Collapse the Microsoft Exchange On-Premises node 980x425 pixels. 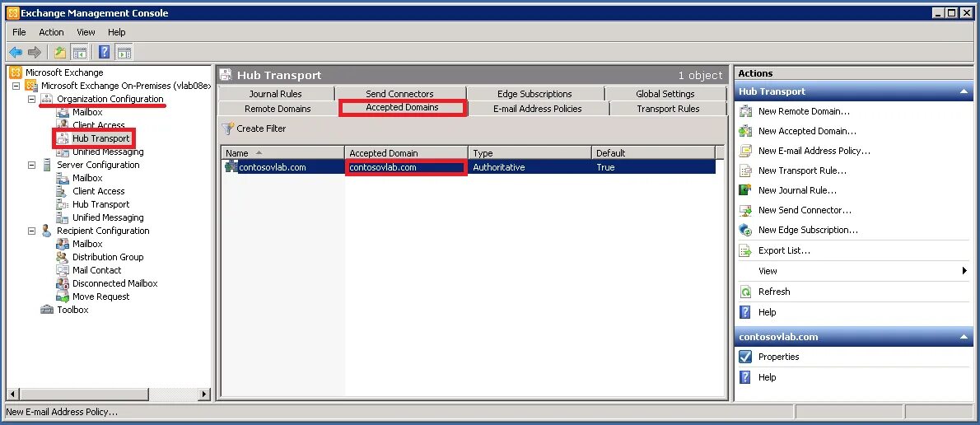16,86
